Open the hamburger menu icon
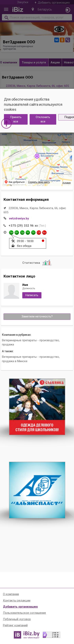The width and height of the screenshot is (74, 644). (x=6, y=10)
